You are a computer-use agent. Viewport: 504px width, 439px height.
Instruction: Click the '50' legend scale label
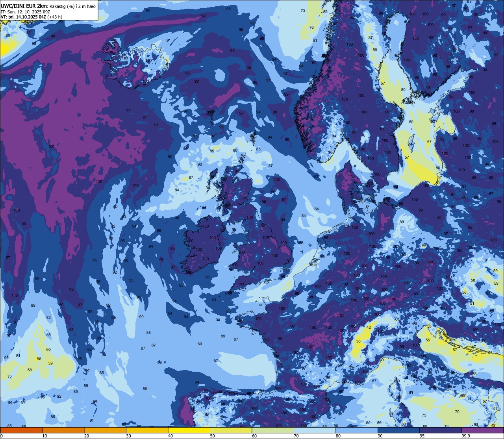213,436
